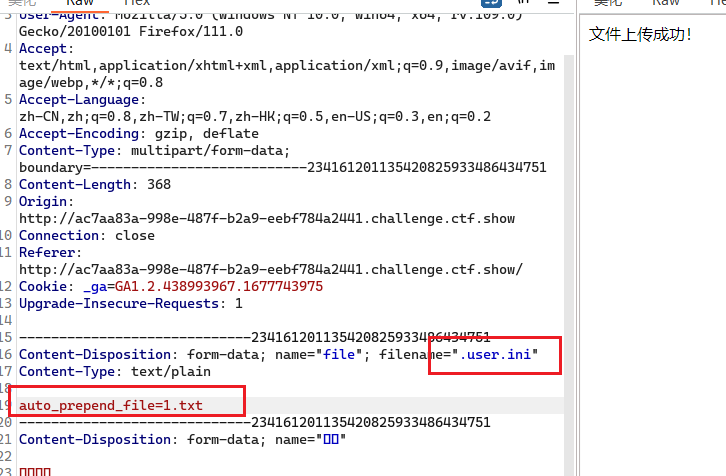Click the 'gzip, deflate' value

click(x=207, y=133)
